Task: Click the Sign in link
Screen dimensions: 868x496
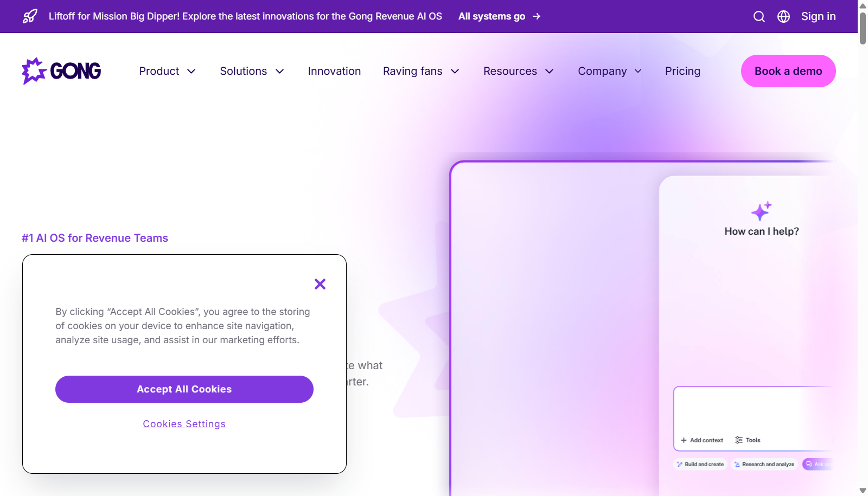Action: [x=818, y=16]
